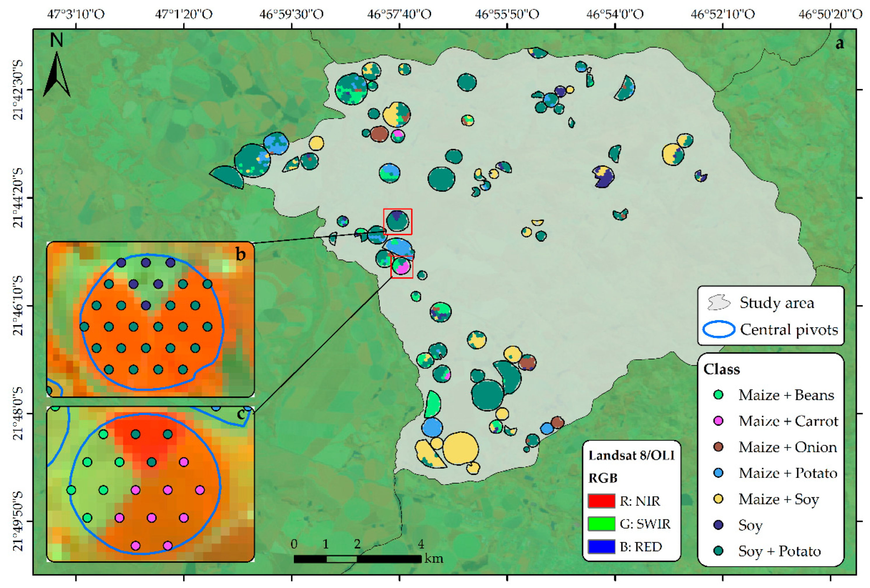Click the Maize + Onion legend dot
The height and width of the screenshot is (588, 870).
point(718,447)
